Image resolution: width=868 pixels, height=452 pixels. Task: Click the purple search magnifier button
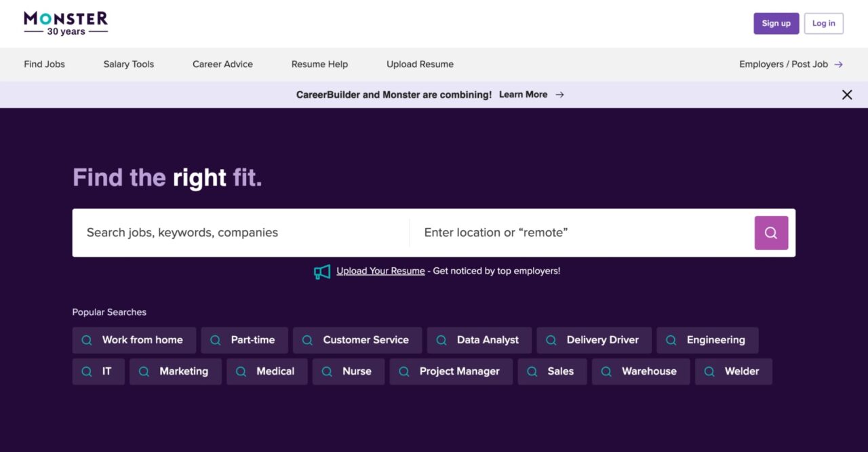click(x=771, y=232)
